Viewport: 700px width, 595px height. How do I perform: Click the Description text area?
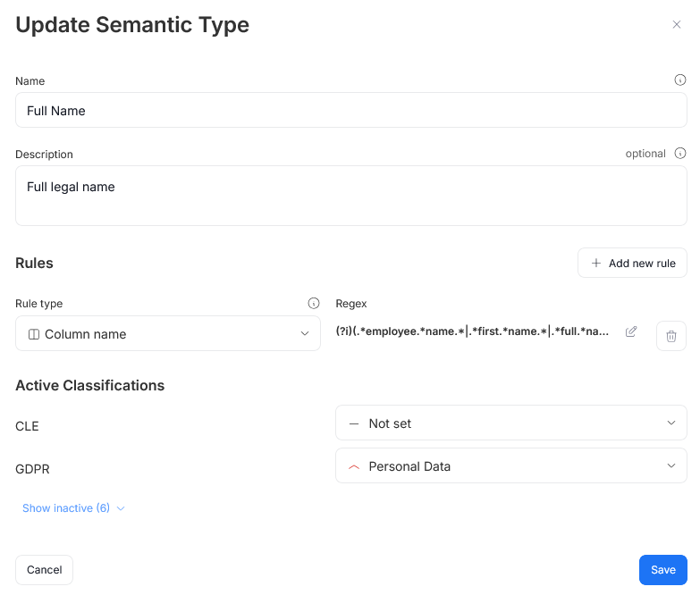tap(350, 196)
